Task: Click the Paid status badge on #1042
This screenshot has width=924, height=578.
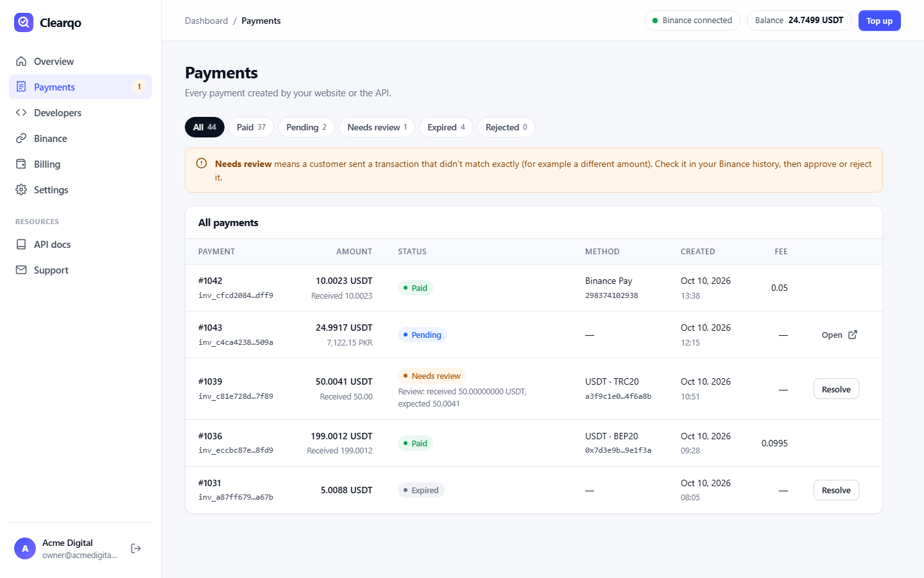Action: [415, 288]
